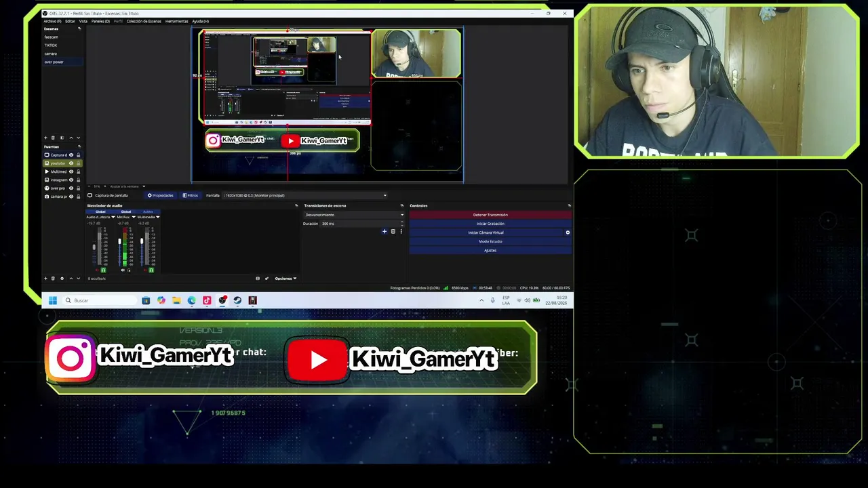Screen dimensions: 868x488
Task: Open the TikTok app in the taskbar
Action: [207, 300]
